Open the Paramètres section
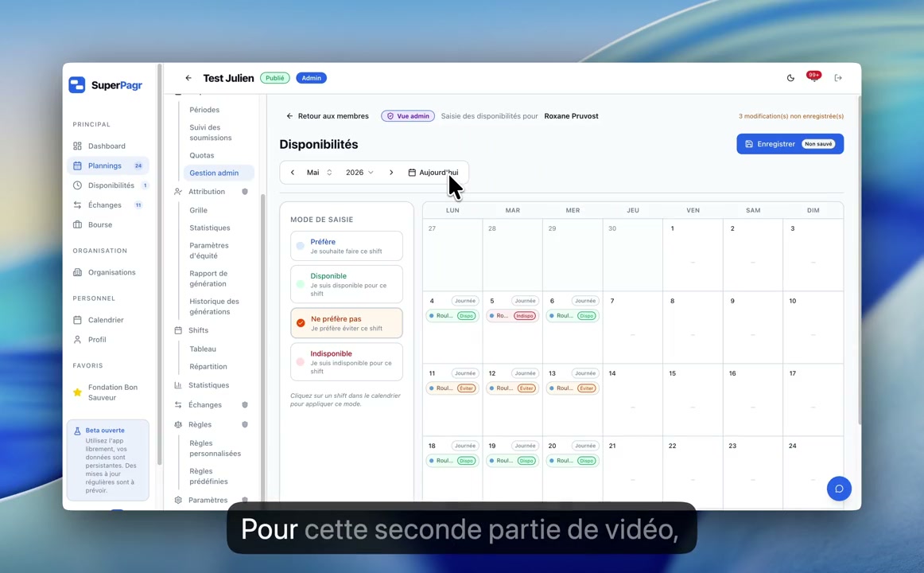Image resolution: width=924 pixels, height=573 pixels. [208, 500]
